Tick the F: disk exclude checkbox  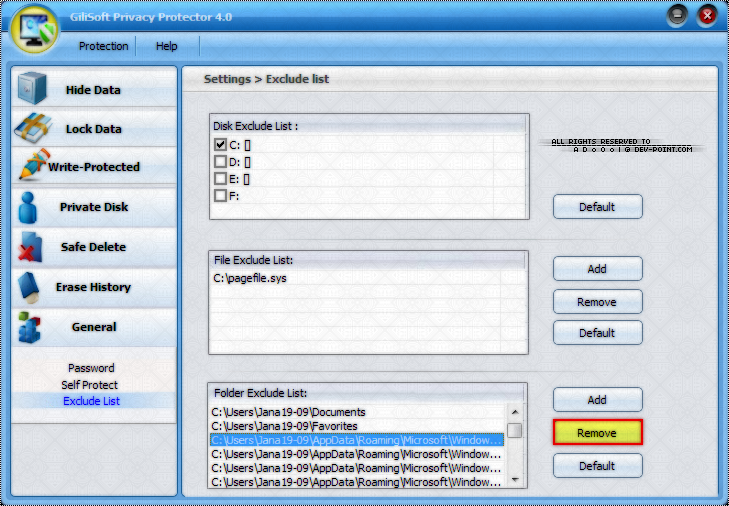(220, 195)
